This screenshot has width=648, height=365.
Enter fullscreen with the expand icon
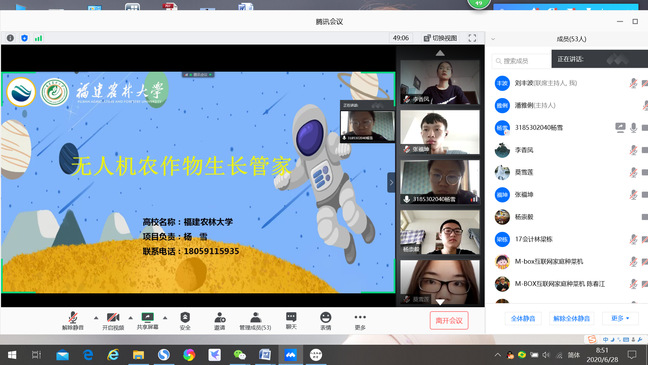(472, 38)
